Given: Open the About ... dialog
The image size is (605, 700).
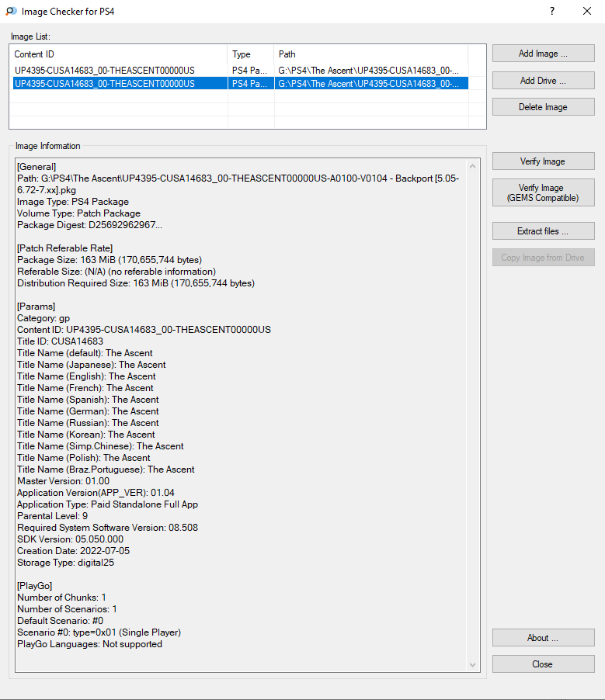Looking at the screenshot, I should 543,638.
